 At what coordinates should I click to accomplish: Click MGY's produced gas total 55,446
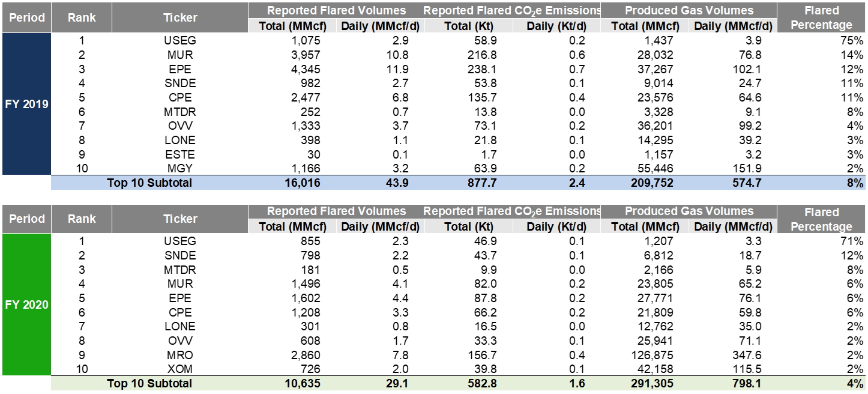click(656, 169)
